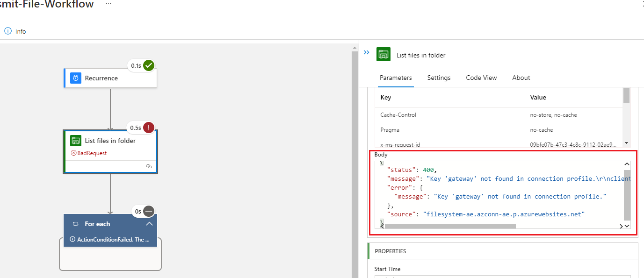
Task: Click the PROPERTIES section header
Action: point(391,251)
